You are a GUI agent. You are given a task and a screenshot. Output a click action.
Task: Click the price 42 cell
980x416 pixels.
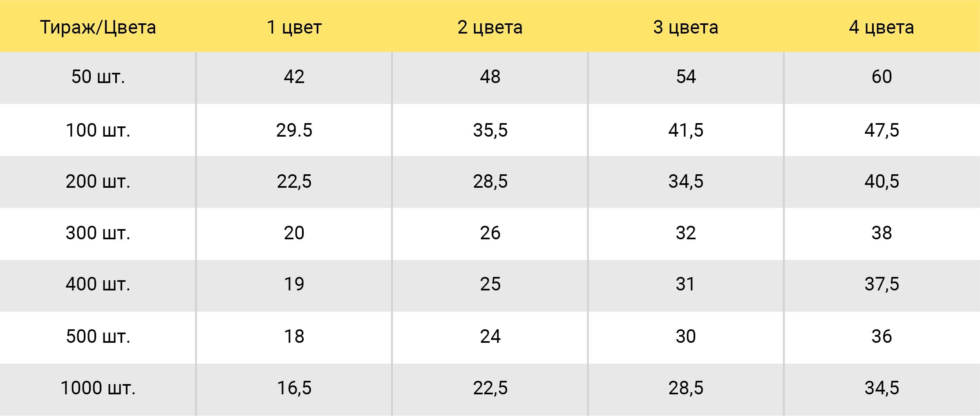tap(294, 76)
